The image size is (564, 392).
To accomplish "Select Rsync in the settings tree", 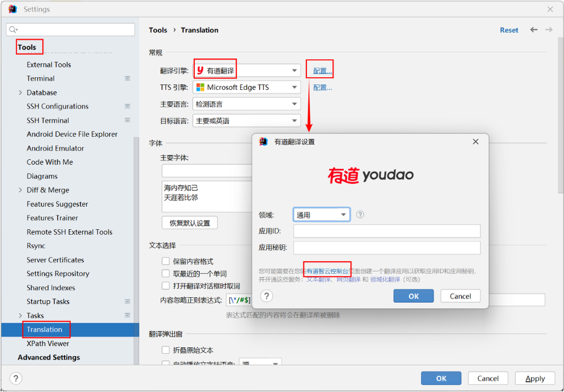I will pos(36,246).
